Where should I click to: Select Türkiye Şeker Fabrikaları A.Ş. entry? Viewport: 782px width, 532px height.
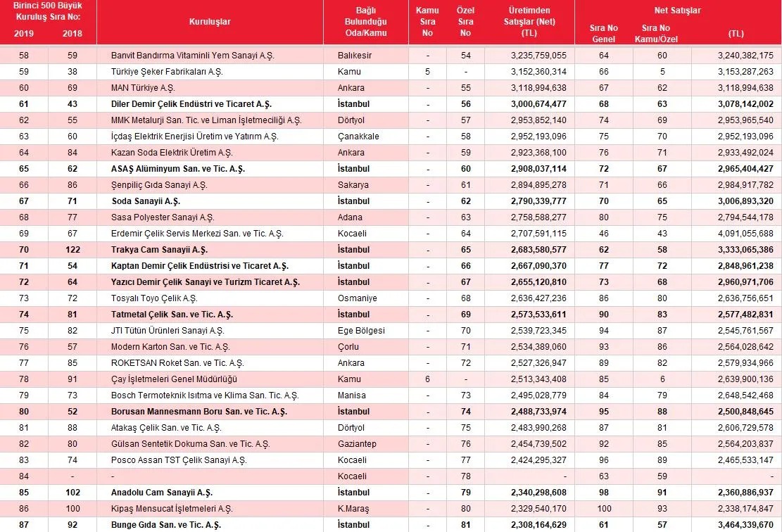167,72
